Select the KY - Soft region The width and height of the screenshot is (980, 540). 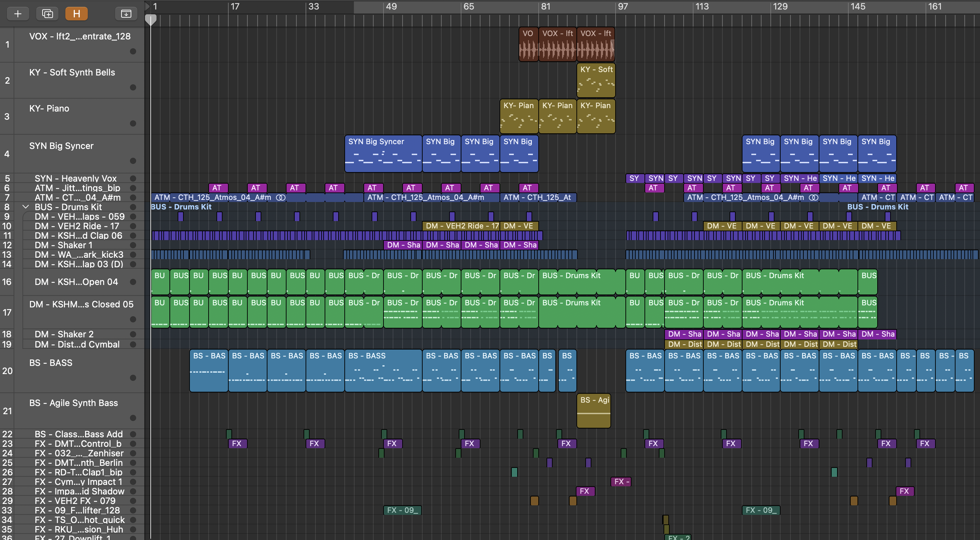click(x=596, y=81)
